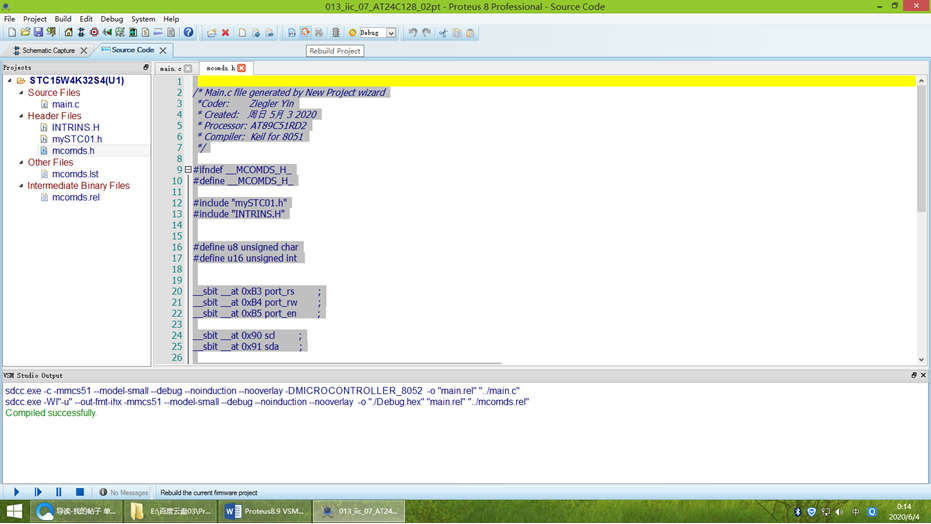Switch to the Schematic Capture tab
This screenshot has height=524, width=931.
(46, 50)
